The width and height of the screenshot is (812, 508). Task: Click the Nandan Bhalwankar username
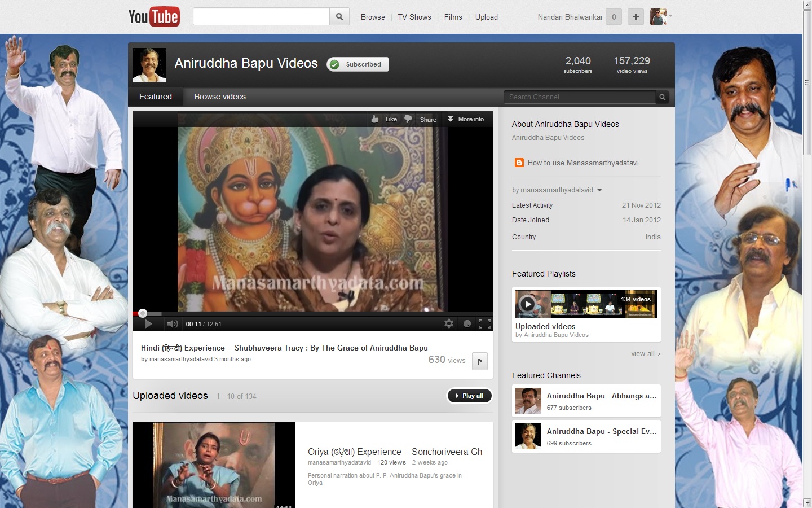(570, 17)
